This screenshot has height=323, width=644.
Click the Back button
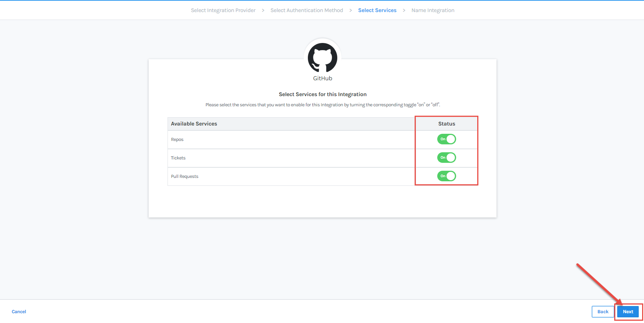coord(603,312)
